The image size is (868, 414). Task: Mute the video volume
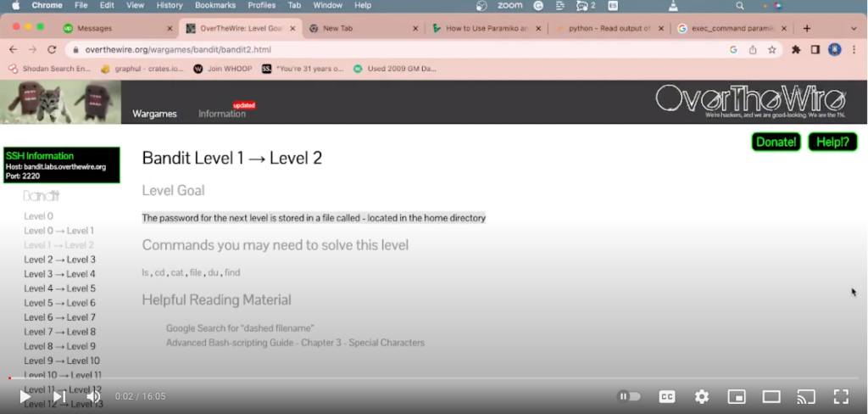[x=93, y=396]
